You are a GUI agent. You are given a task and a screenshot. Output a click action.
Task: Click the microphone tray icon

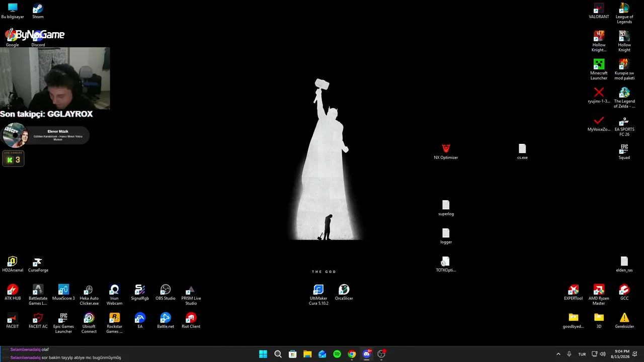click(x=569, y=354)
